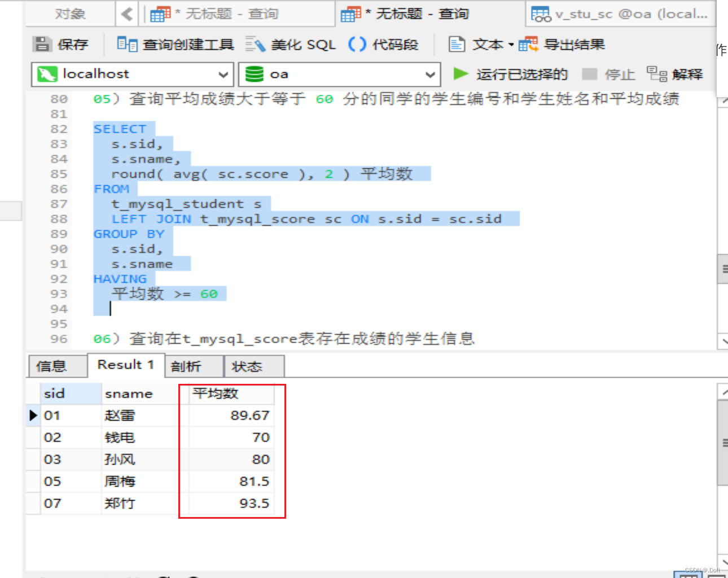Image resolution: width=728 pixels, height=578 pixels.
Task: Switch to the Objects (对象) tab
Action: [70, 14]
